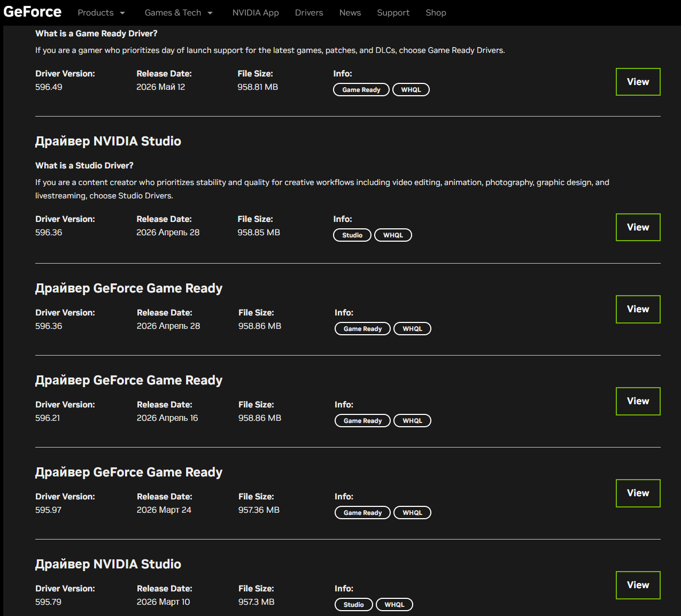
Task: Click 'What is a Studio Driver?' text
Action: [x=84, y=165]
